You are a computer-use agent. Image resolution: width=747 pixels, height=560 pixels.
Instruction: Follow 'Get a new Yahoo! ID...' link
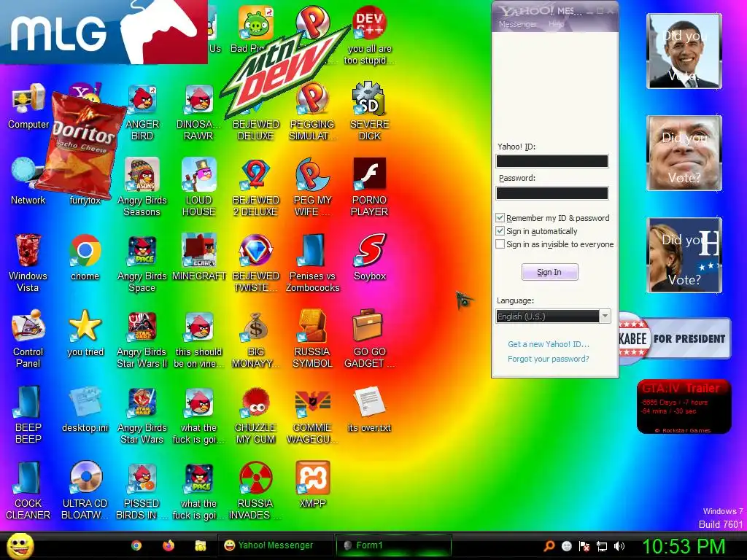(549, 344)
